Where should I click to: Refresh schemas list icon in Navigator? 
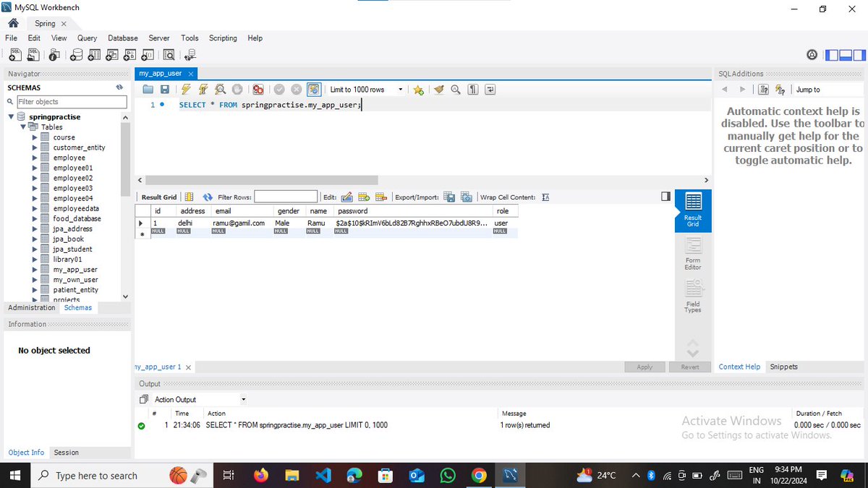click(119, 87)
